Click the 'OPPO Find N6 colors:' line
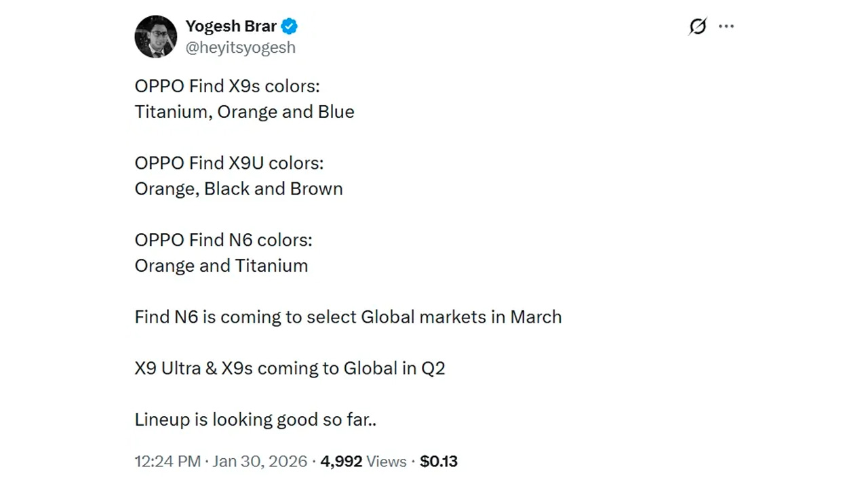Screen dimensions: 868x488 (223, 240)
